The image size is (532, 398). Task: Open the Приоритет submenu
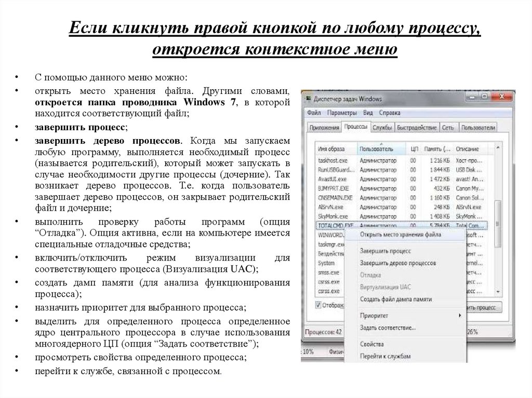click(404, 315)
